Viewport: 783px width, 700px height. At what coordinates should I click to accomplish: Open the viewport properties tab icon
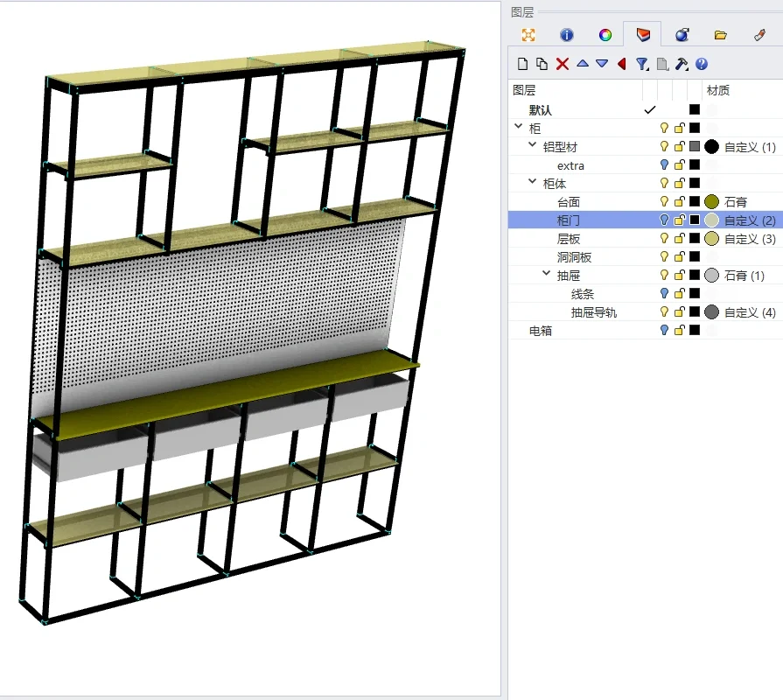coord(528,35)
